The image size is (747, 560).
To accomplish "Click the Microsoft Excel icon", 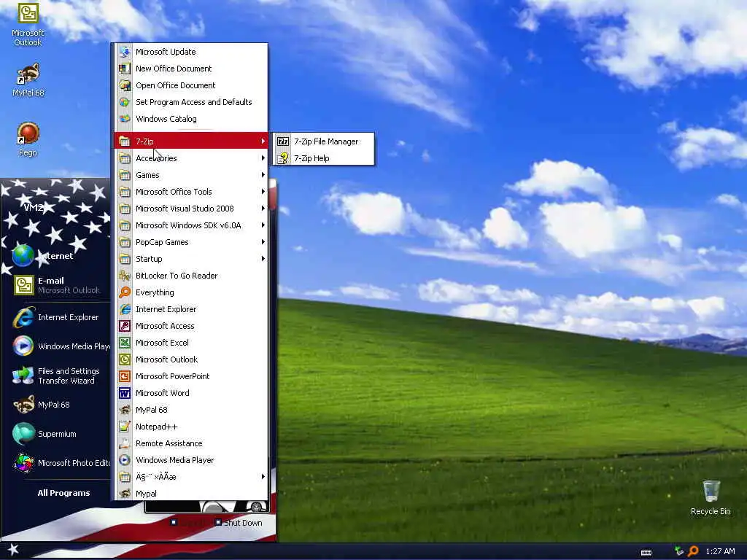I will click(x=125, y=343).
